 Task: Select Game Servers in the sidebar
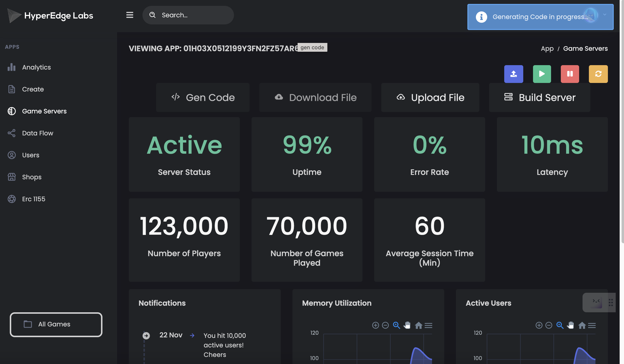44,111
